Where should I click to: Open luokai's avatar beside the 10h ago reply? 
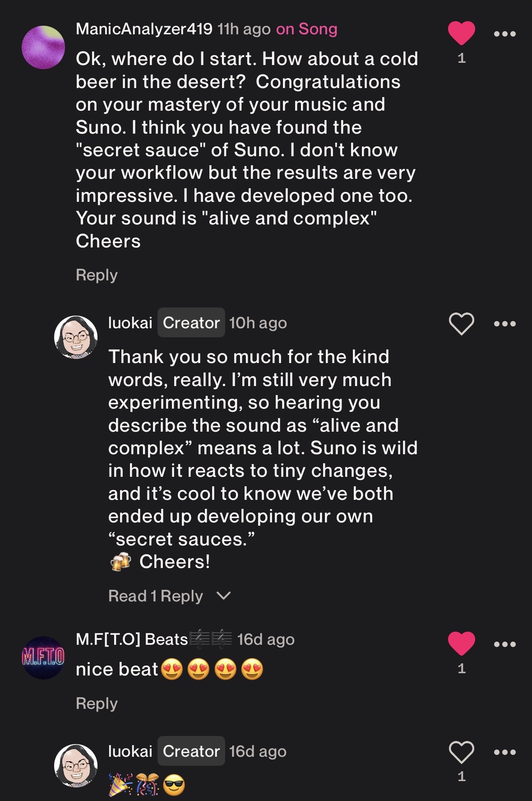[76, 337]
